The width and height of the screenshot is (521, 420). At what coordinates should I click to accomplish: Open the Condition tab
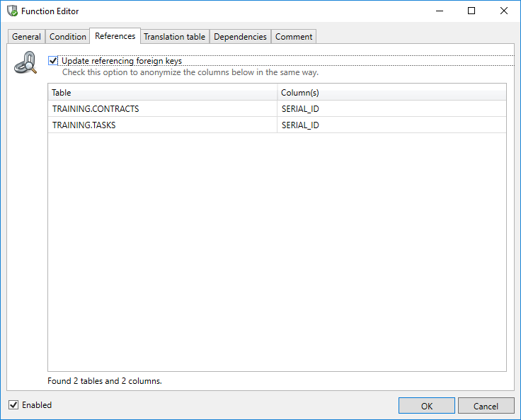coord(68,37)
